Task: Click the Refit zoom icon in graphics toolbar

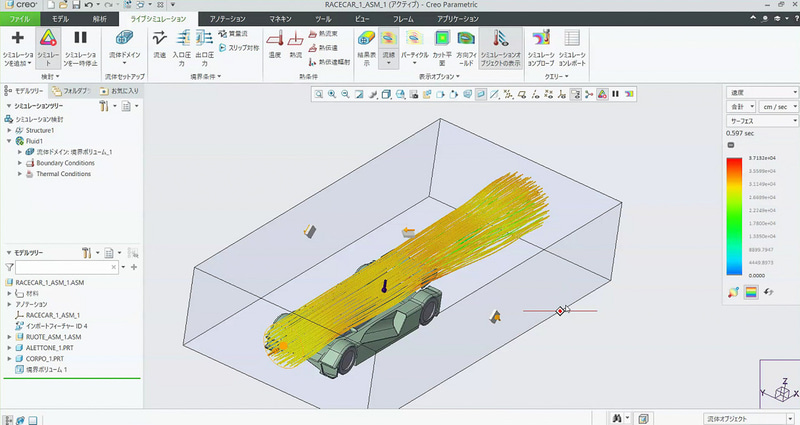Action: 318,94
